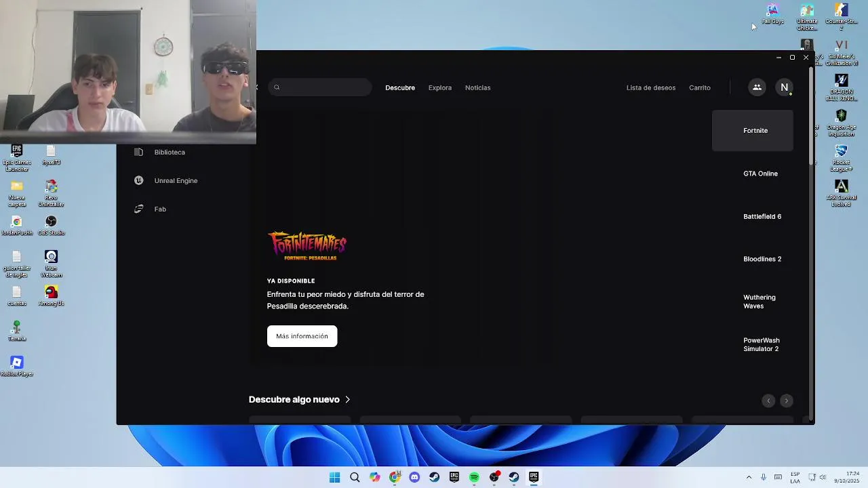Open Sid Meier's Civilization VI shortcut
The image size is (868, 488).
click(842, 53)
